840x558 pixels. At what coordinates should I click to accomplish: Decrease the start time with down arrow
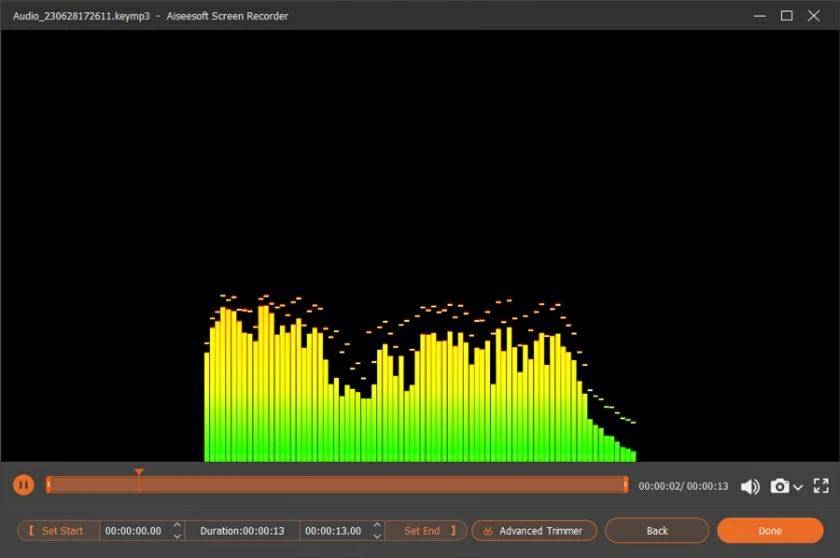coord(178,536)
